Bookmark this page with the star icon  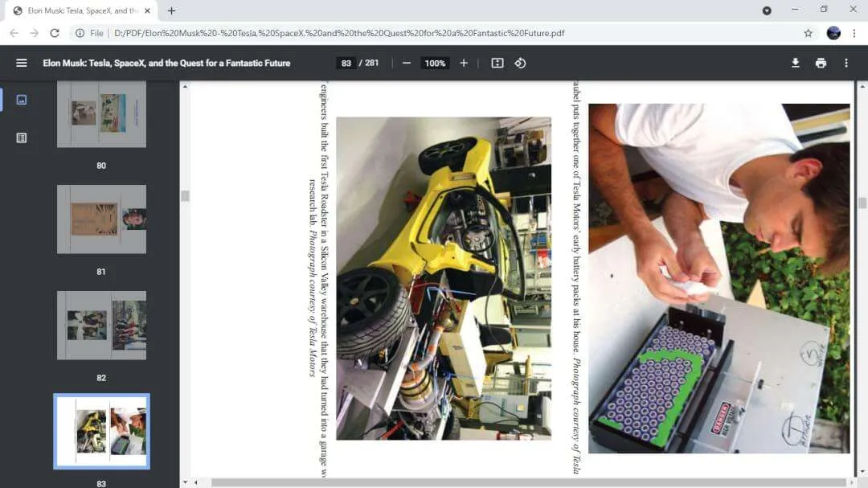coord(809,33)
